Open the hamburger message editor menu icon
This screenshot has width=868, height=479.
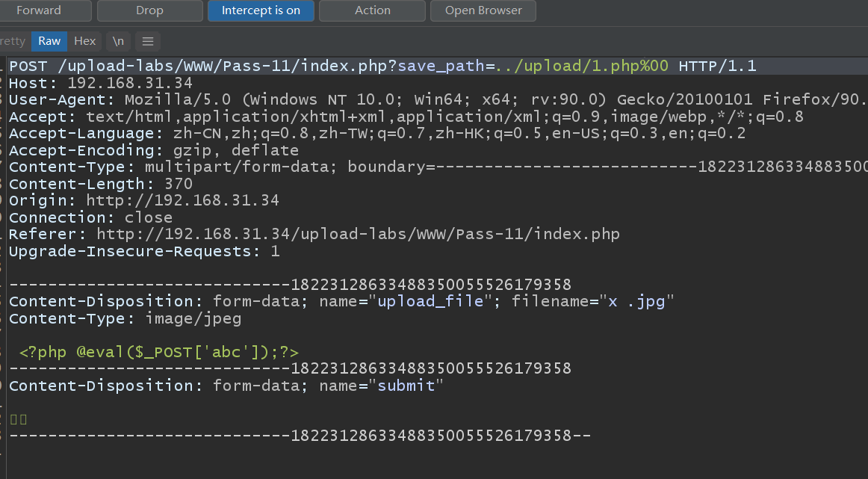(x=148, y=41)
